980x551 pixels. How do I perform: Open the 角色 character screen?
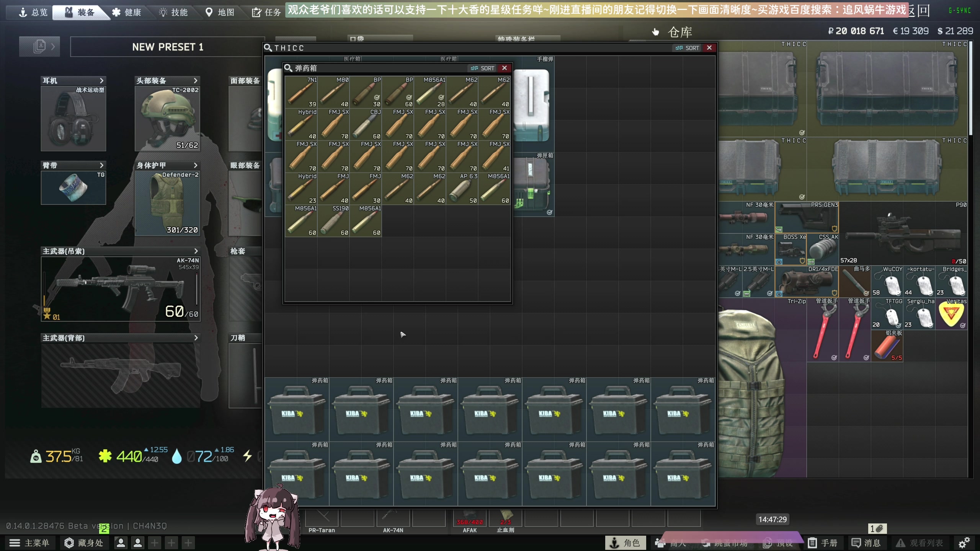click(x=625, y=543)
